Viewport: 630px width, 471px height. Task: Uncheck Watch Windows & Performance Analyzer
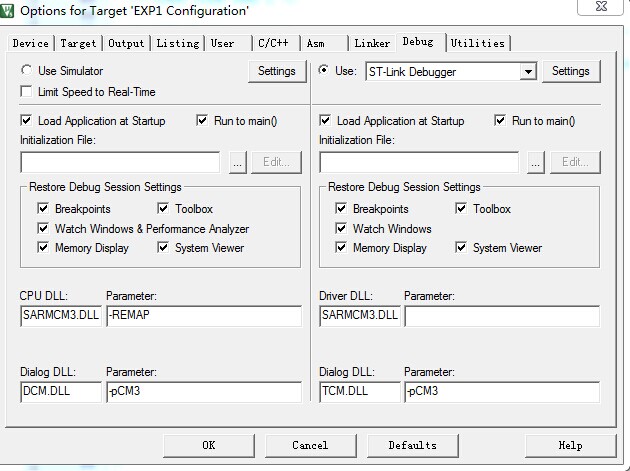[x=43, y=229]
